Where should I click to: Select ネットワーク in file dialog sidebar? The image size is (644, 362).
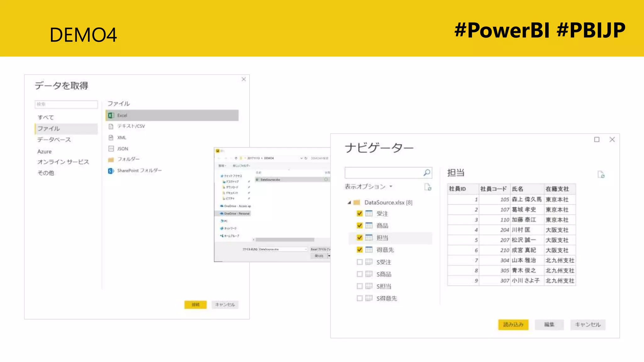(x=229, y=228)
